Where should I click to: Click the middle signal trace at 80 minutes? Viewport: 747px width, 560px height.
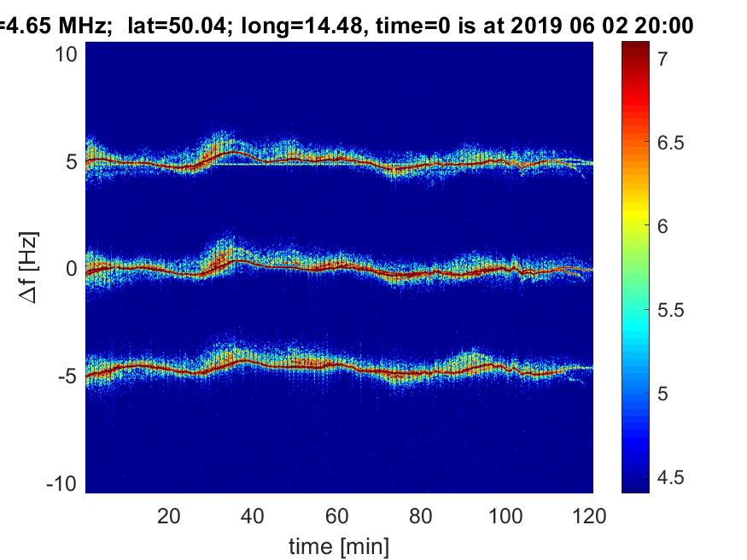click(423, 275)
